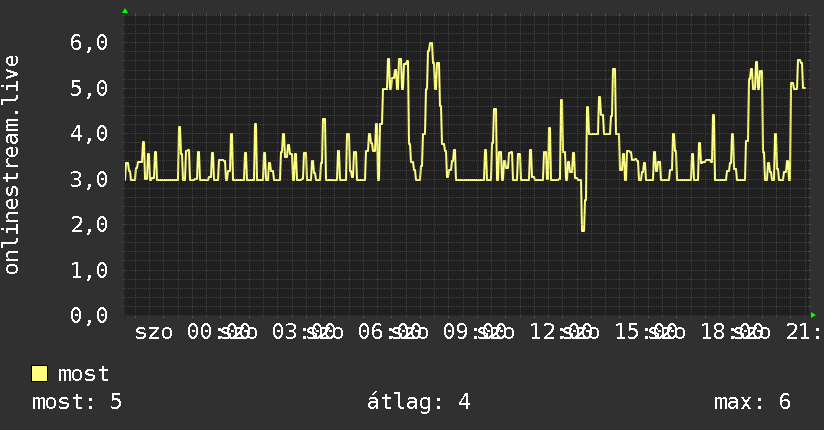Click the 21: time label on x-axis
Image resolution: width=824 pixels, height=430 pixels.
pos(802,332)
